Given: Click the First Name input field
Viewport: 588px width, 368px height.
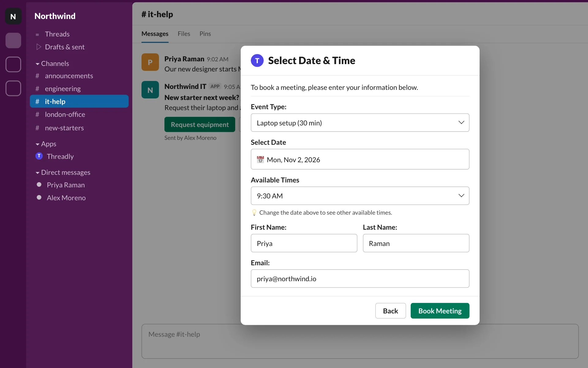Looking at the screenshot, I should (304, 243).
